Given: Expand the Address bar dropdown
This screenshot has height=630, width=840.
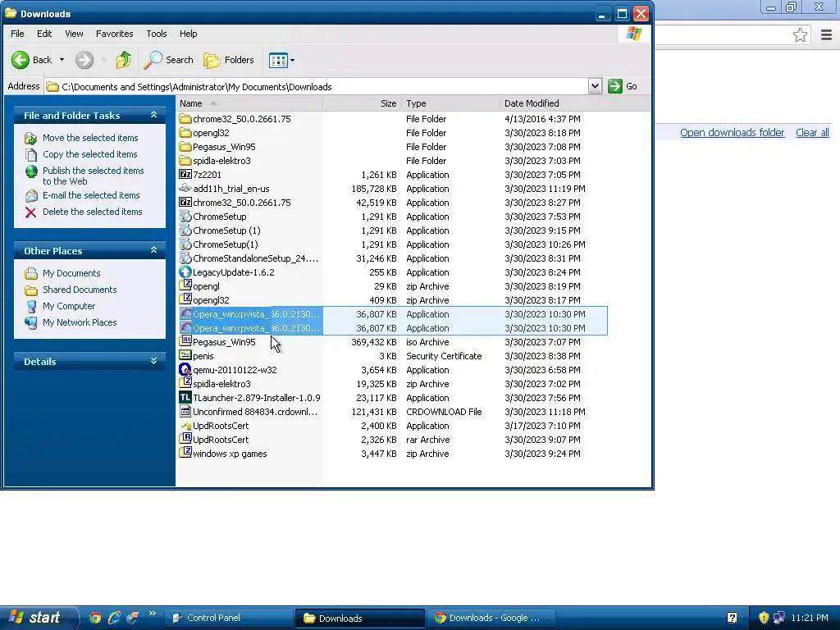Looking at the screenshot, I should [x=595, y=86].
